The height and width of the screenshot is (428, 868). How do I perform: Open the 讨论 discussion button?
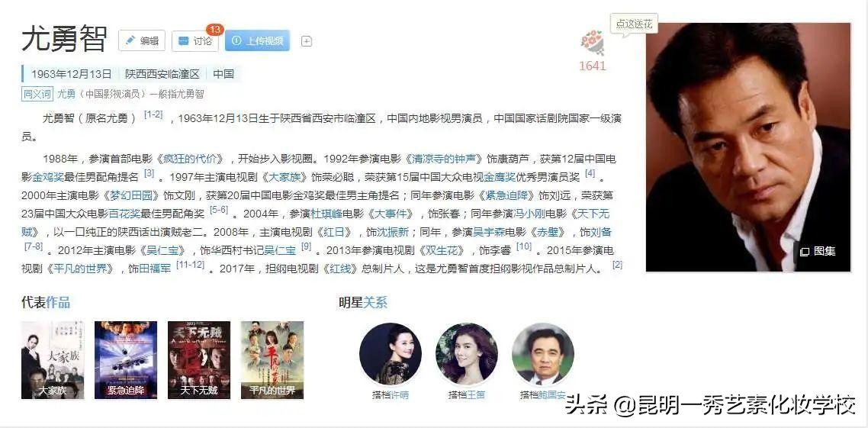click(x=194, y=40)
